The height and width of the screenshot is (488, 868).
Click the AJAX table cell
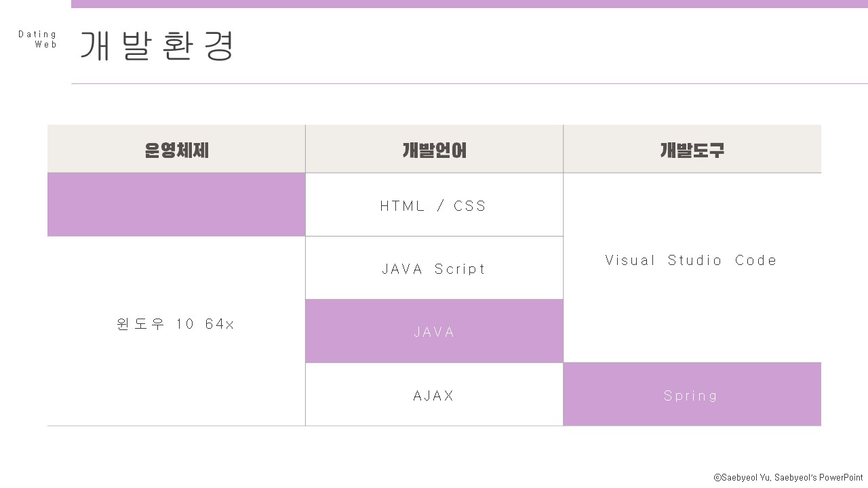pyautogui.click(x=434, y=394)
